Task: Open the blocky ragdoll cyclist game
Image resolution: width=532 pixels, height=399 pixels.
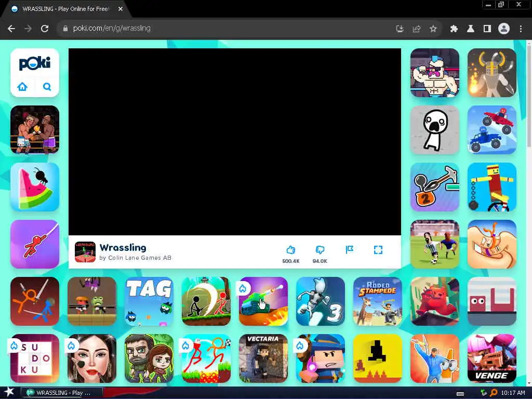Action: point(491,187)
